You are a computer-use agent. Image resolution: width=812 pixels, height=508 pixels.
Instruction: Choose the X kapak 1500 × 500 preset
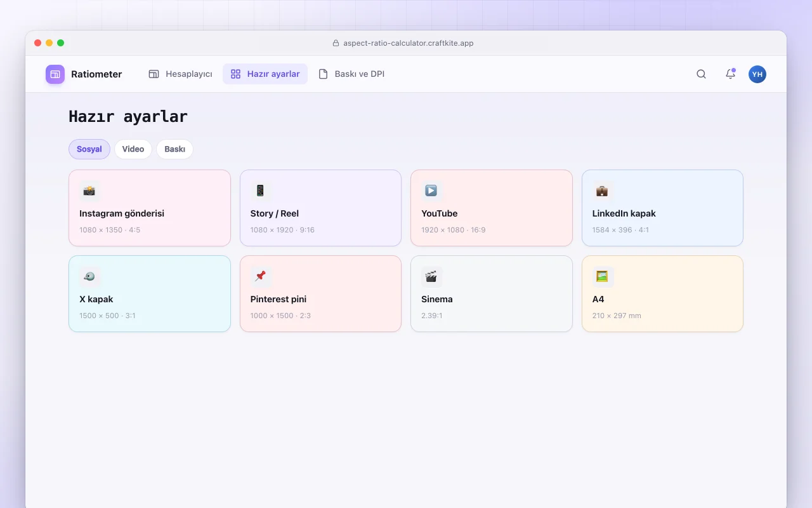150,293
